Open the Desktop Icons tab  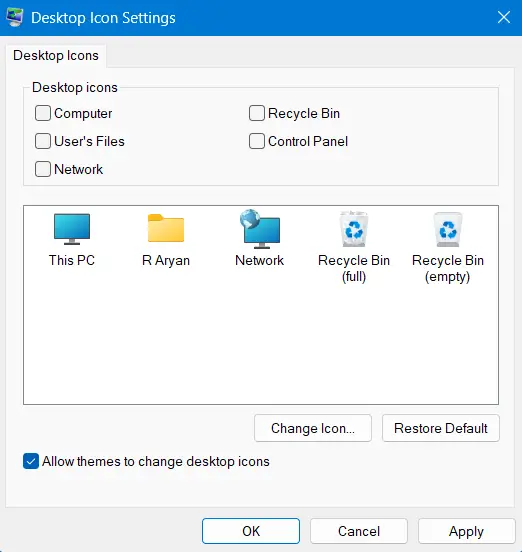pyautogui.click(x=56, y=56)
